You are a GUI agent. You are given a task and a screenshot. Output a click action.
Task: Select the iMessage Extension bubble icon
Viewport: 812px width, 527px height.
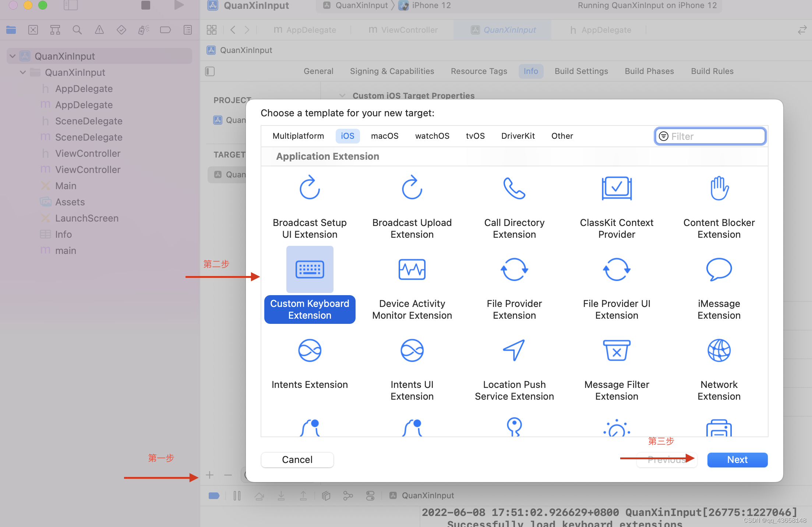[719, 269]
